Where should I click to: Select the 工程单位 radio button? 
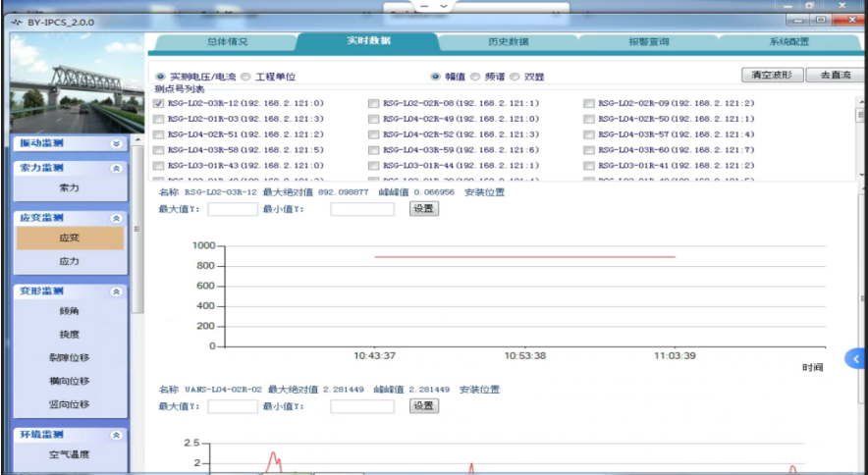coord(246,76)
